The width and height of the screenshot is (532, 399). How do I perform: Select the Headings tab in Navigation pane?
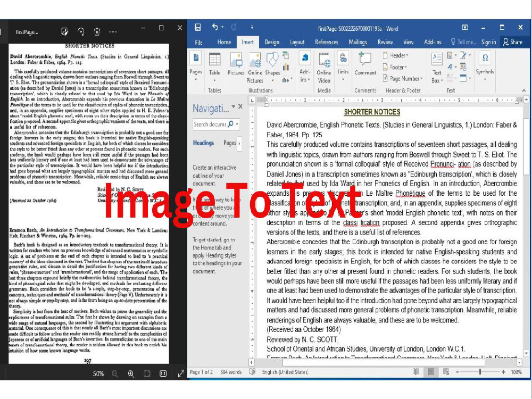(x=203, y=143)
